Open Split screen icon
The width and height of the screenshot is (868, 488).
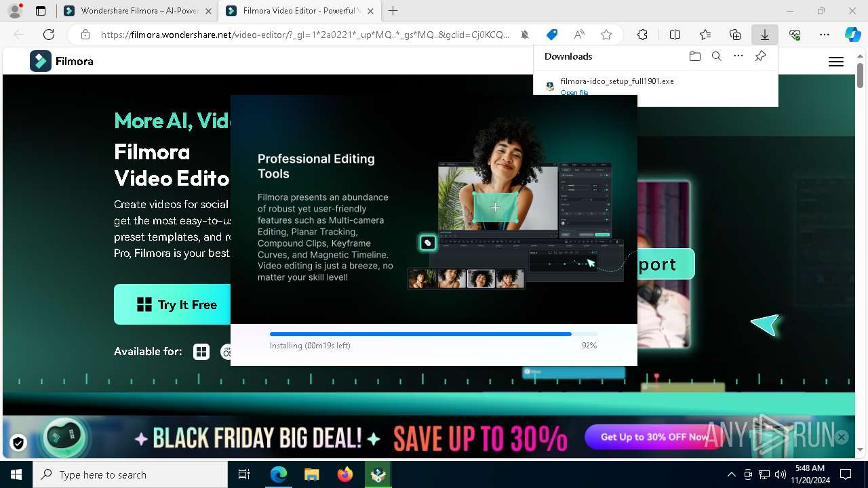[675, 35]
